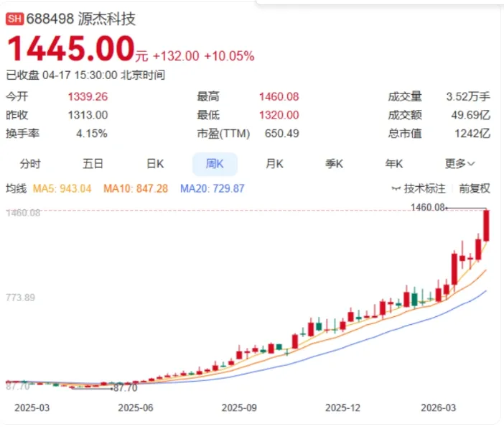Image resolution: width=504 pixels, height=442 pixels.
Task: Click the MA20: 729.87 indicator label
Action: pyautogui.click(x=212, y=188)
